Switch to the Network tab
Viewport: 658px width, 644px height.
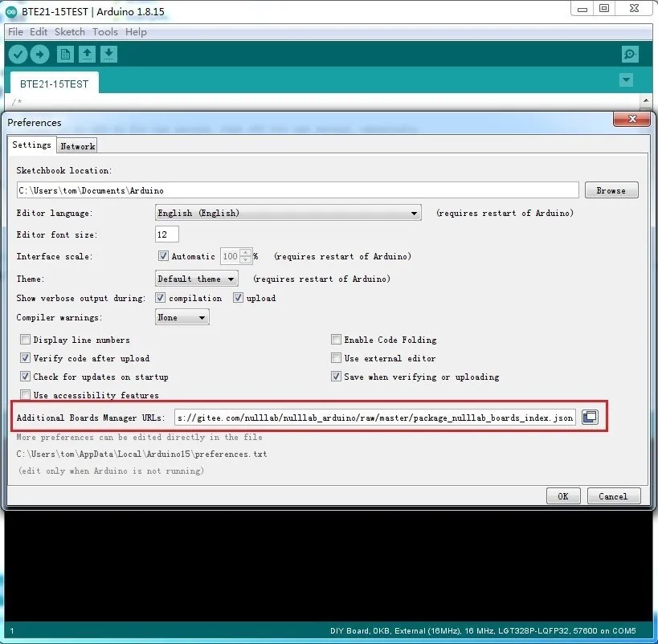pos(78,146)
